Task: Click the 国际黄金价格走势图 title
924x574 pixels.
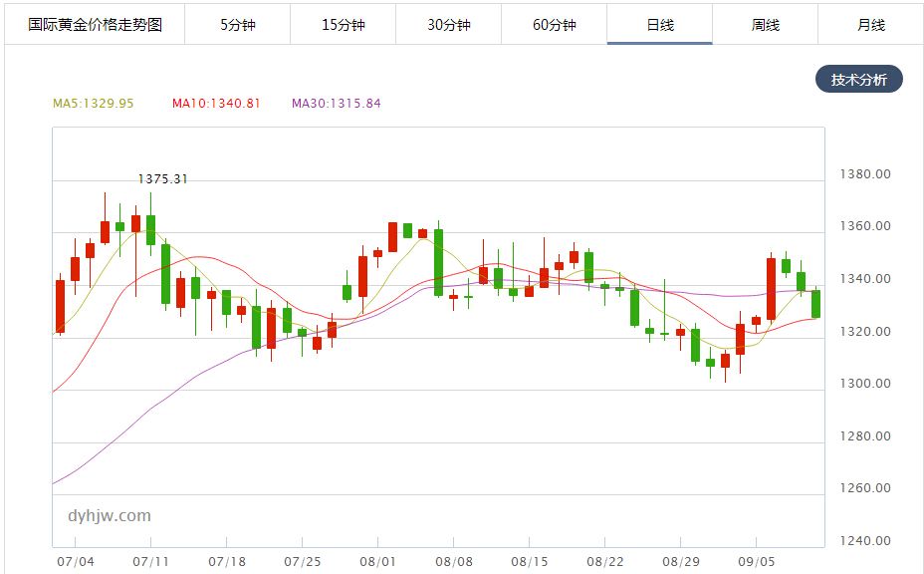Action: coord(94,25)
